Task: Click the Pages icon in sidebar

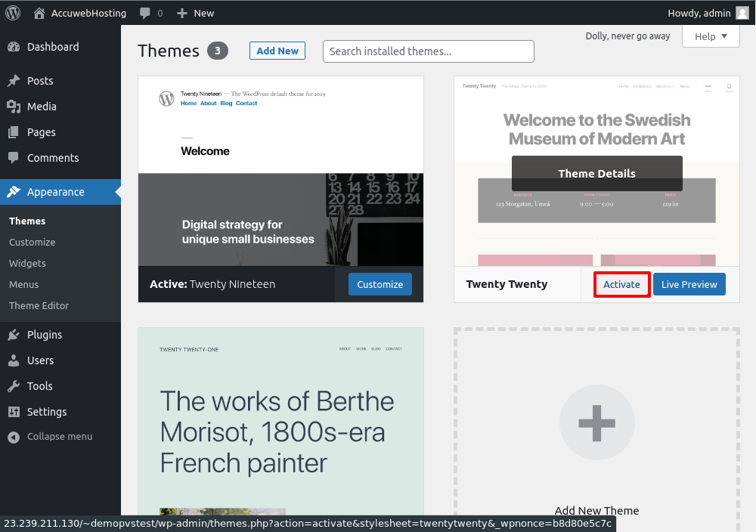Action: coord(14,132)
